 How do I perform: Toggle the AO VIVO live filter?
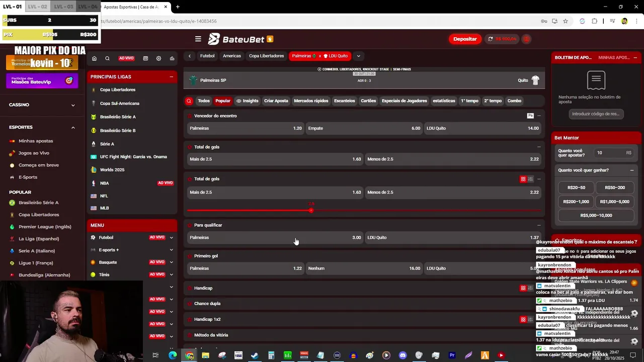(x=126, y=58)
